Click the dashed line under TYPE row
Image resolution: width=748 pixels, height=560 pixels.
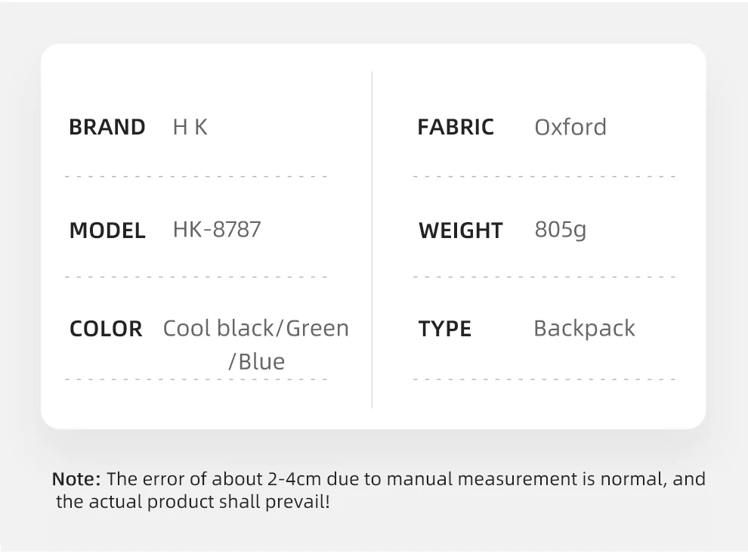(x=544, y=379)
